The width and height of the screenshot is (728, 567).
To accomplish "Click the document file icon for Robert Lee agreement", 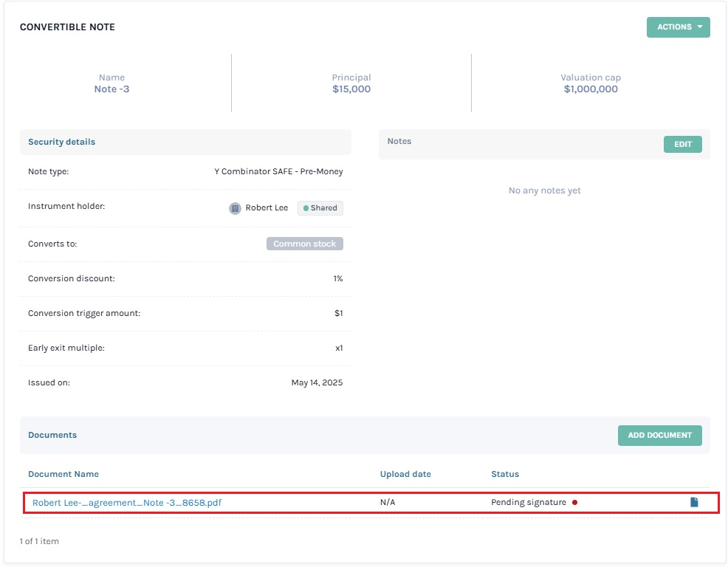I will pos(694,502).
